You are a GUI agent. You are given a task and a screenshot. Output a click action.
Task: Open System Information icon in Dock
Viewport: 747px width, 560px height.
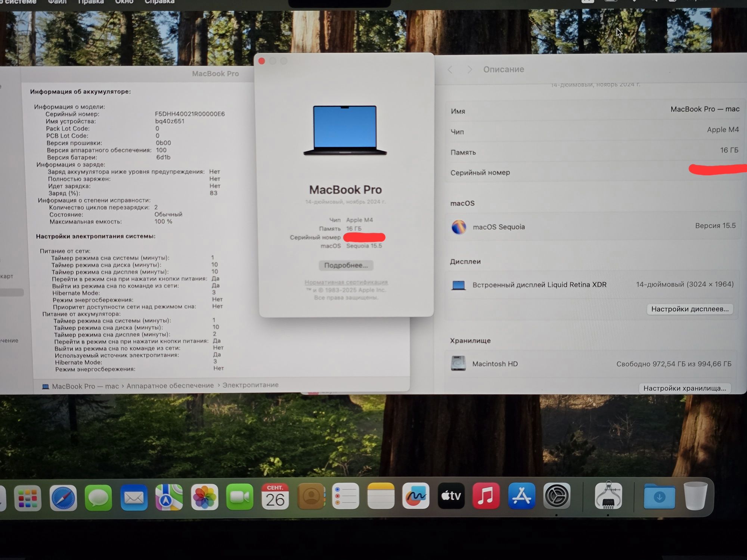608,495
